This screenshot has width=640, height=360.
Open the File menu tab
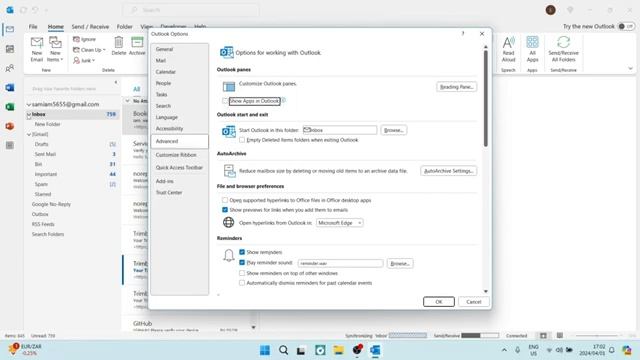point(33,27)
